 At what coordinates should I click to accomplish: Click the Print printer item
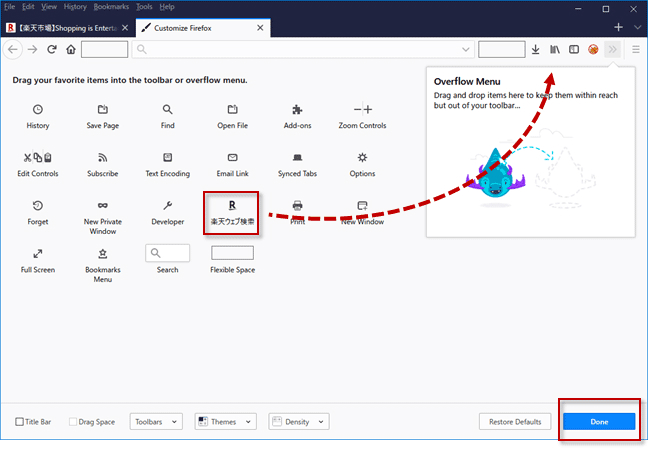point(297,213)
